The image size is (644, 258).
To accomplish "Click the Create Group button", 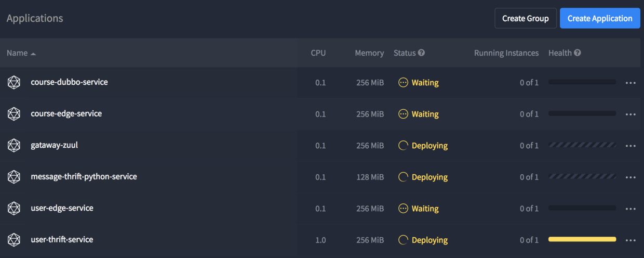I will (x=525, y=18).
